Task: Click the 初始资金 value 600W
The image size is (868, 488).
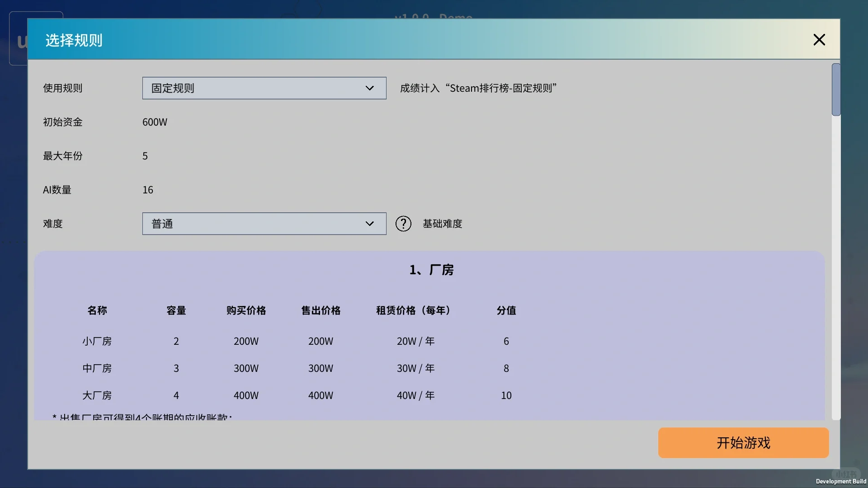Action: click(x=155, y=122)
